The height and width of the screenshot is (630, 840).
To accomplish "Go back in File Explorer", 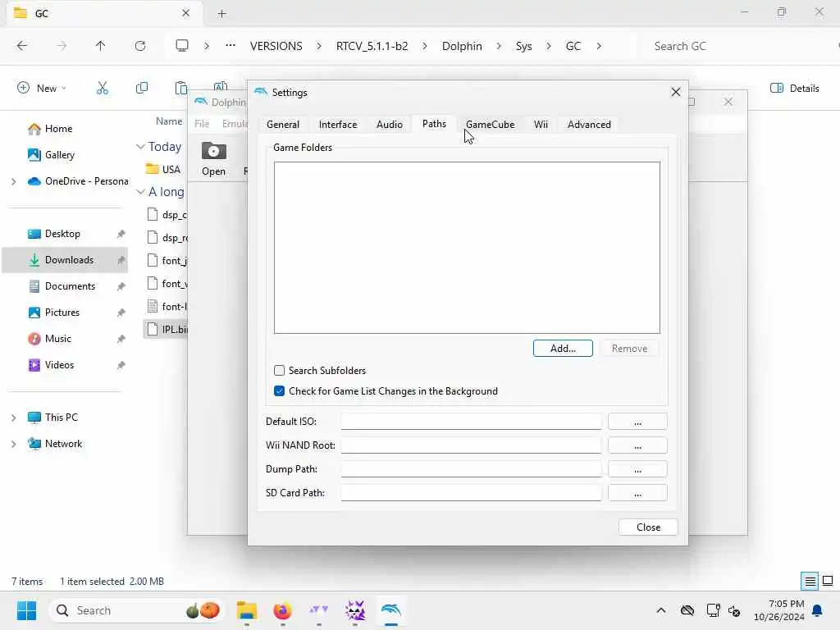I will click(x=22, y=46).
